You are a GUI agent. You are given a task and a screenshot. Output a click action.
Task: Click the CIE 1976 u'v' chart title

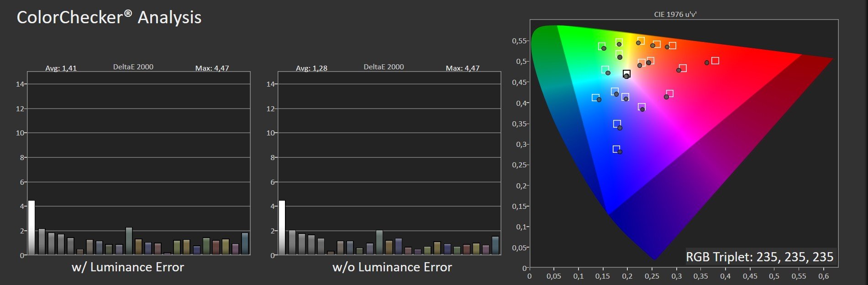pos(675,14)
